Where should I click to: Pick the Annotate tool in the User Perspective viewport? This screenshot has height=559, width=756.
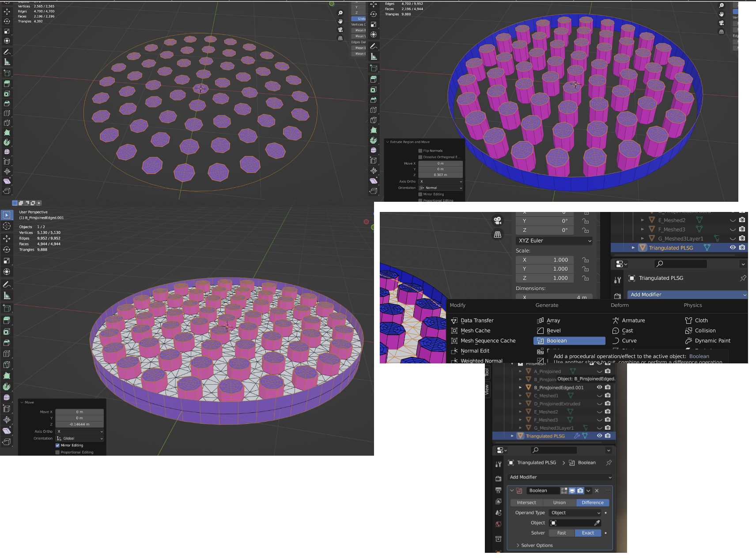[7, 284]
